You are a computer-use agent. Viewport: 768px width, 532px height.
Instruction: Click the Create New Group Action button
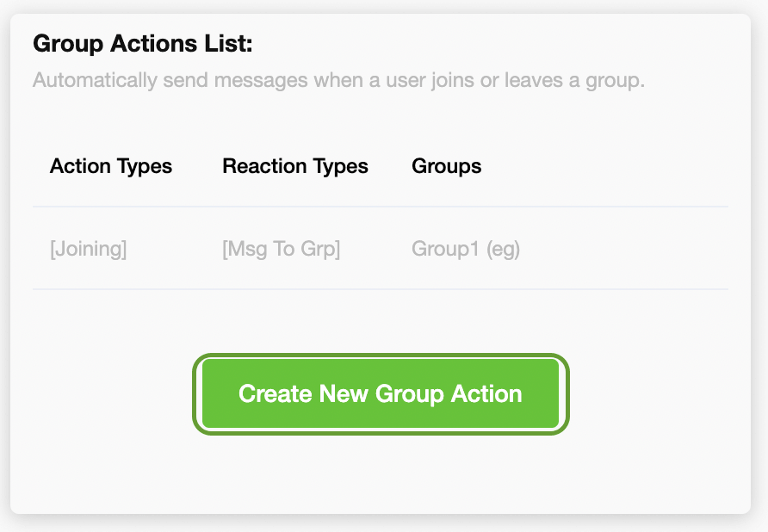(381, 393)
